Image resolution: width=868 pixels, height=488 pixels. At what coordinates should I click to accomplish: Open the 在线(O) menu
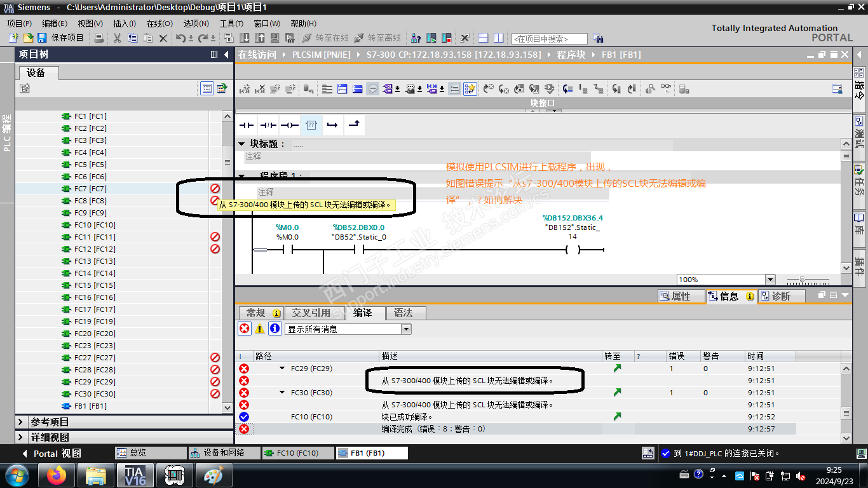click(159, 24)
